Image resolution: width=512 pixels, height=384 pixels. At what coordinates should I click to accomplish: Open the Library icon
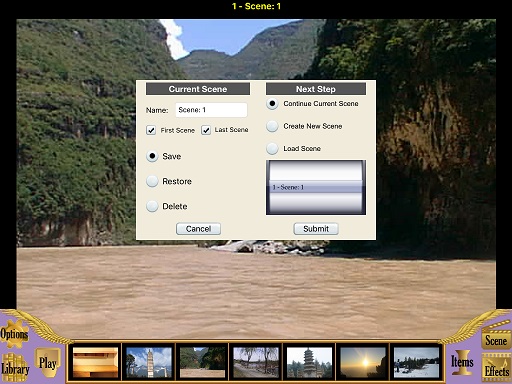click(15, 368)
